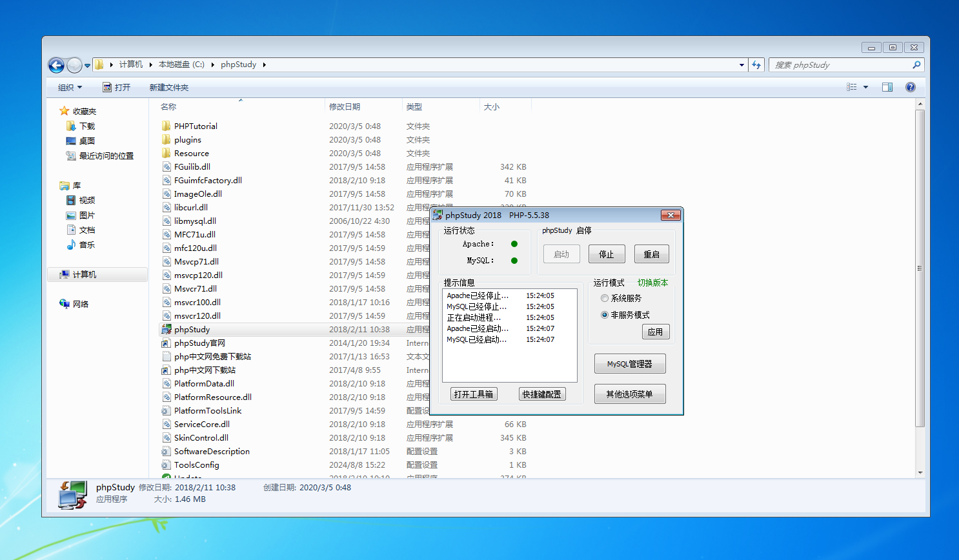Open the 组织 dropdown menu
The width and height of the screenshot is (959, 560).
tap(70, 88)
